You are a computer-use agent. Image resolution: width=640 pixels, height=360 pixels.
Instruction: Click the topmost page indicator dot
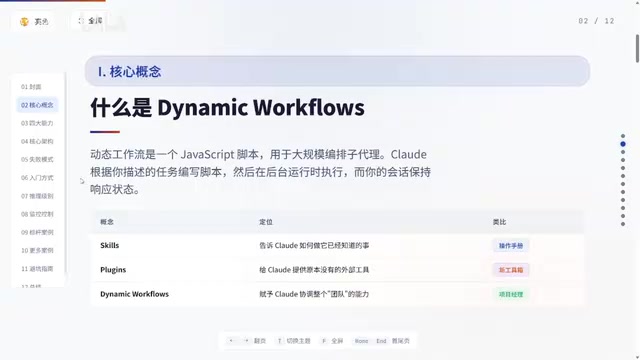[623, 136]
